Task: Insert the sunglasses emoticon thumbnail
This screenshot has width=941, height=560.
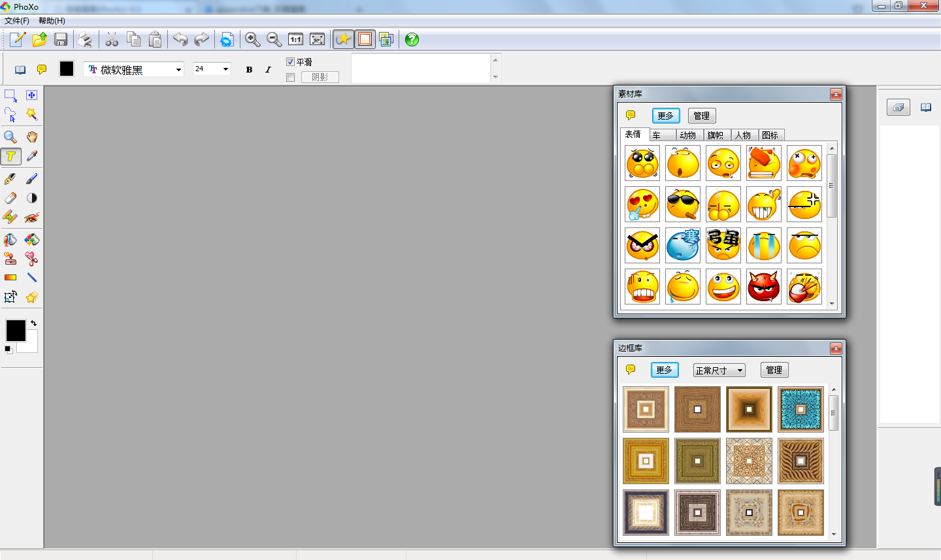Action: click(x=683, y=205)
